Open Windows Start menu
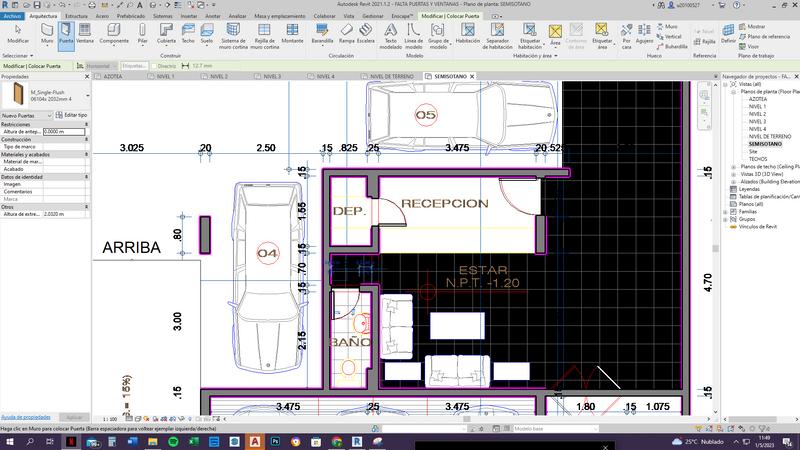The image size is (800, 450). [x=9, y=442]
